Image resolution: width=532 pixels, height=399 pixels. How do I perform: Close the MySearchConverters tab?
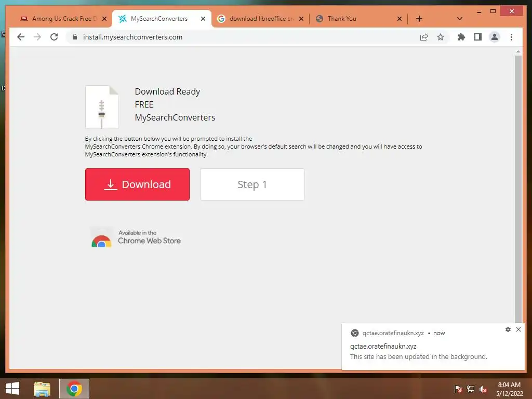(203, 19)
